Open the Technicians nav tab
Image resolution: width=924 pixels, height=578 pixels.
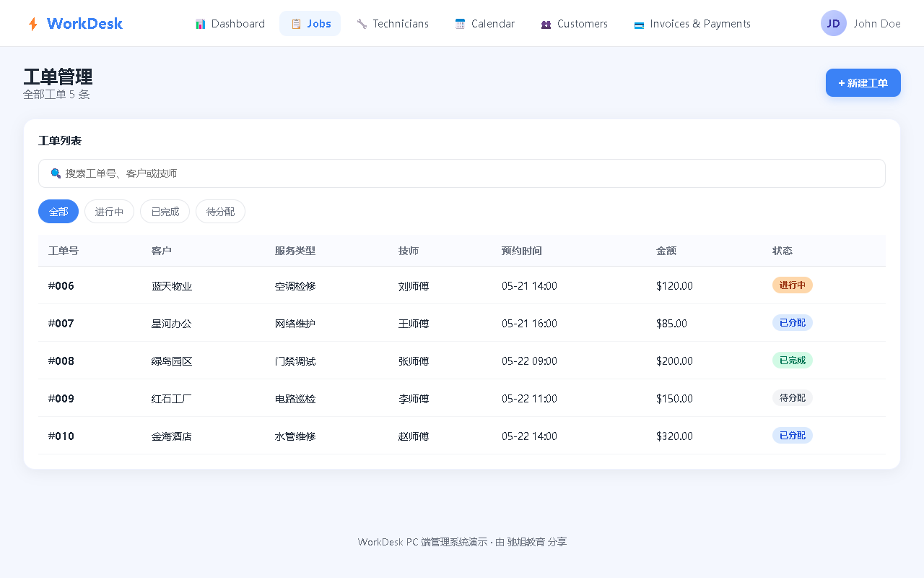[x=393, y=24]
